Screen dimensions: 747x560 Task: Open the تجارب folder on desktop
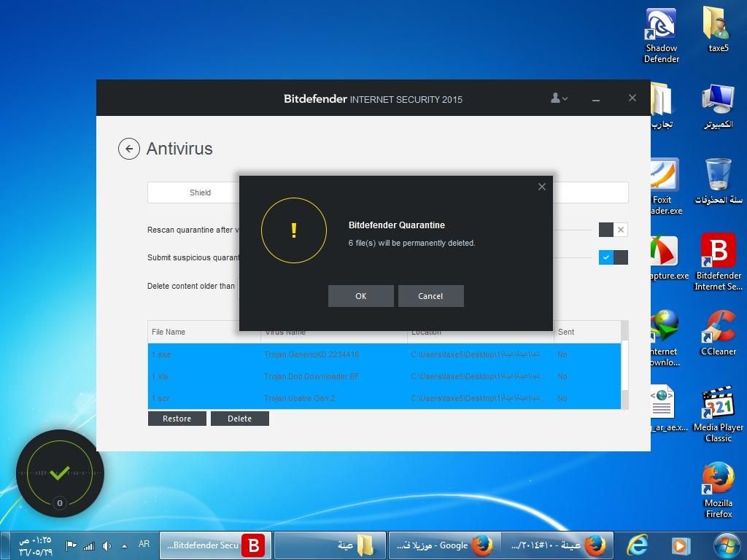[x=662, y=106]
